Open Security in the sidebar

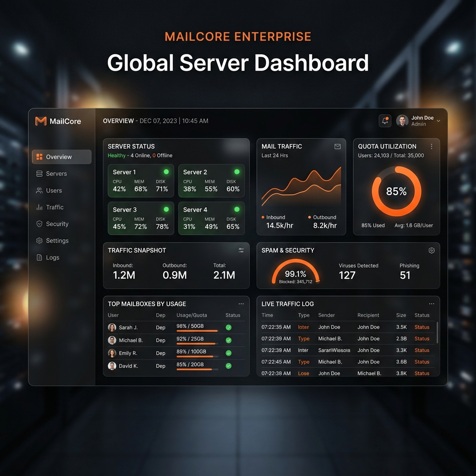click(62, 224)
